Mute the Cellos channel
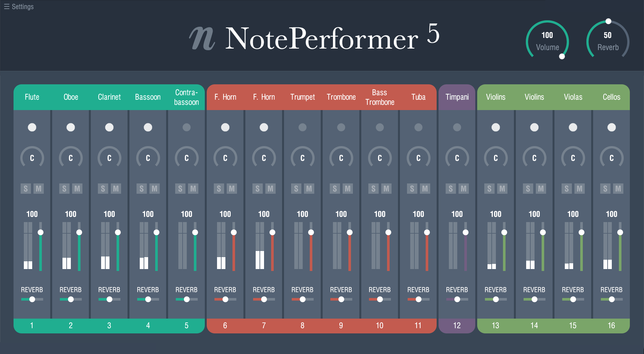 618,189
